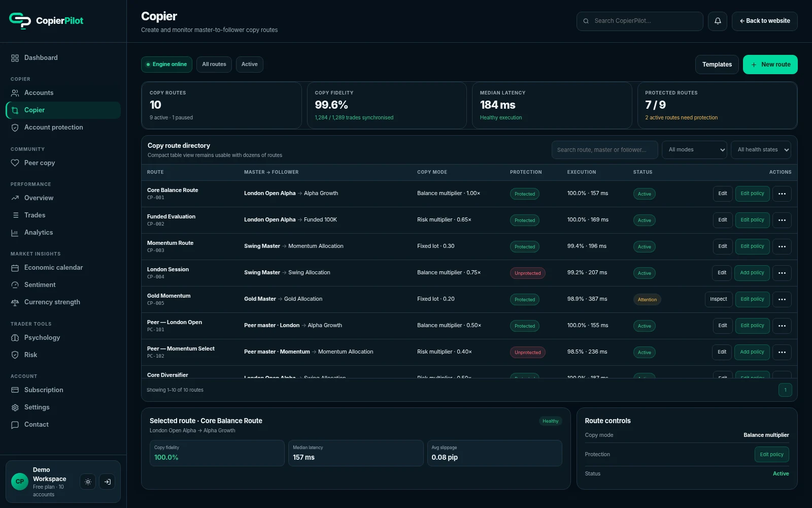
Task: Click the CopierPilot logo
Action: click(46, 21)
